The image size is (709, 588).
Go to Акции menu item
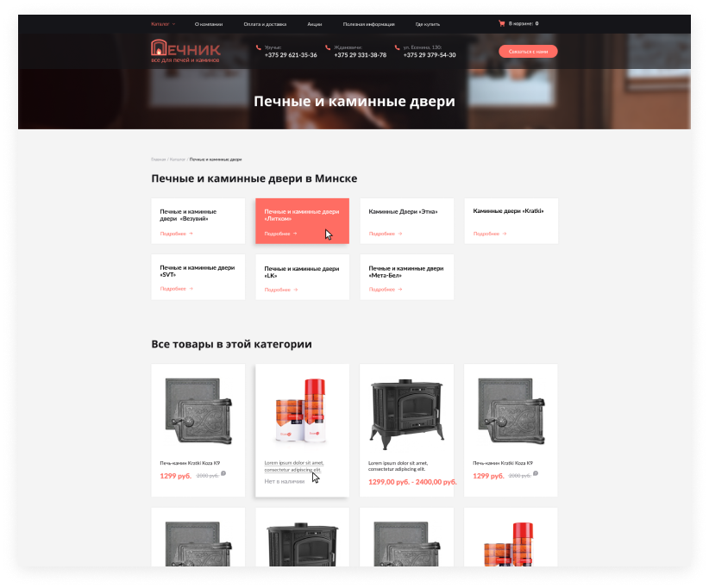[x=314, y=24]
